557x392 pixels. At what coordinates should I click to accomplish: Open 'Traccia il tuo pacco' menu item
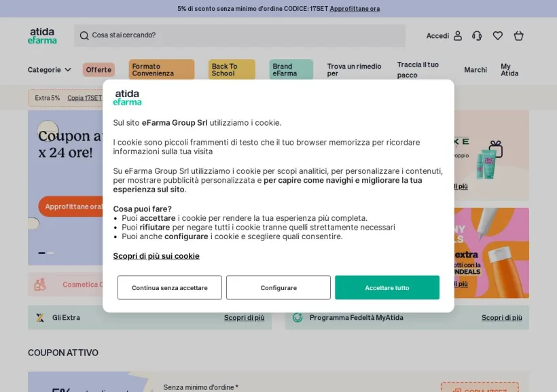(x=418, y=70)
